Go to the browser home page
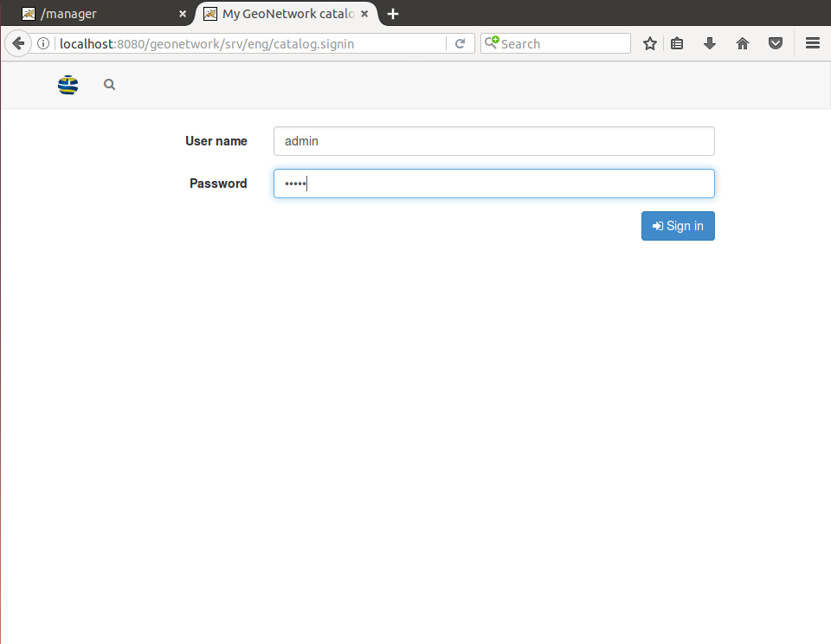This screenshot has width=831, height=644. [x=743, y=43]
